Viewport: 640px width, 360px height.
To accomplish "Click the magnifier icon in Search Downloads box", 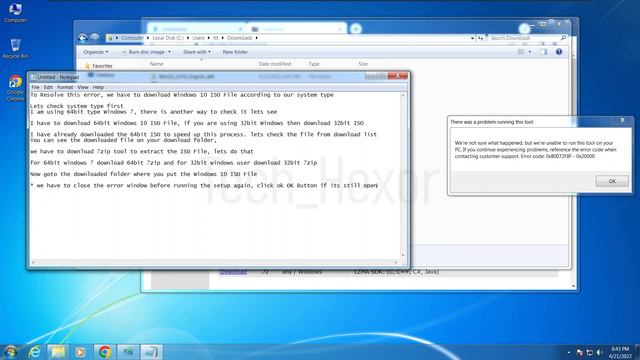I will pyautogui.click(x=563, y=38).
